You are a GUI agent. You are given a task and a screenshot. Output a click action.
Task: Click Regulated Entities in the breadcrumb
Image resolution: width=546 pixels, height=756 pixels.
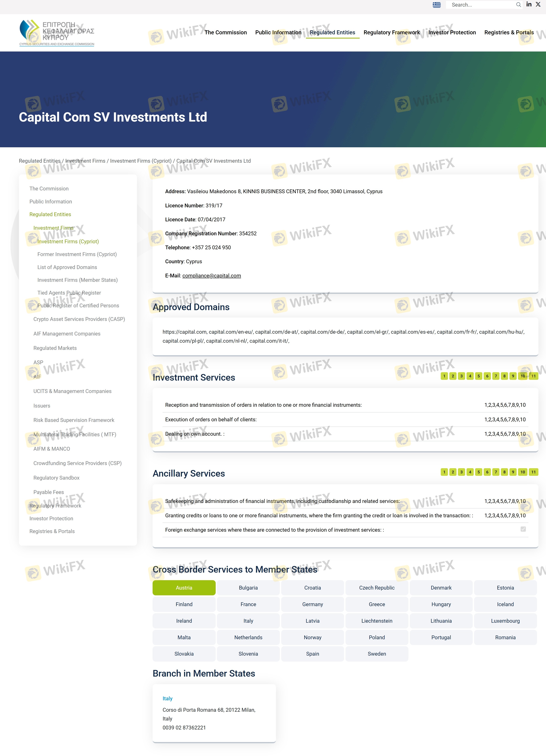[40, 161]
